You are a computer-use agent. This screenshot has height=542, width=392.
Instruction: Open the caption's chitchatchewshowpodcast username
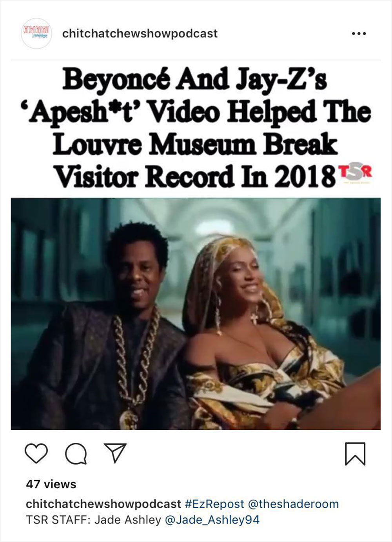103,504
